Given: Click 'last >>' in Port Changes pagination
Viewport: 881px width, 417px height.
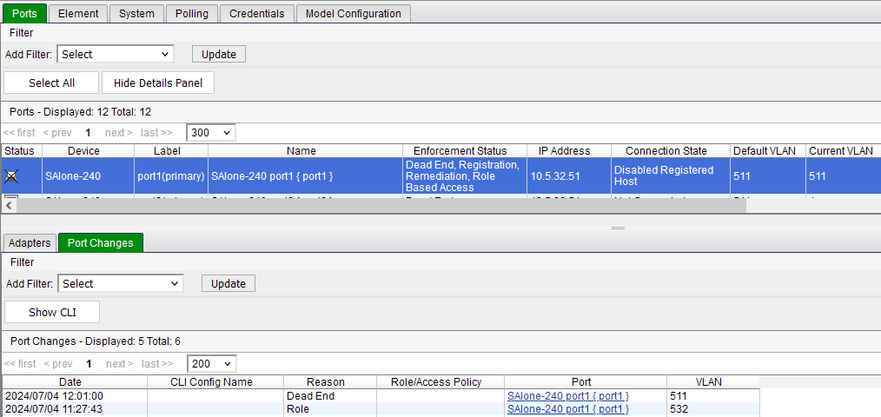Looking at the screenshot, I should coord(157,364).
